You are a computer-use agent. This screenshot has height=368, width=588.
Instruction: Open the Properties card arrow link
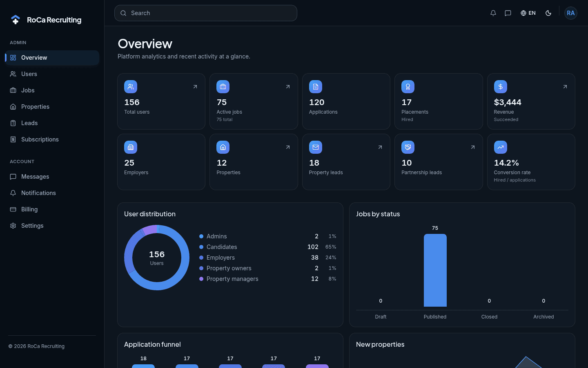click(288, 147)
